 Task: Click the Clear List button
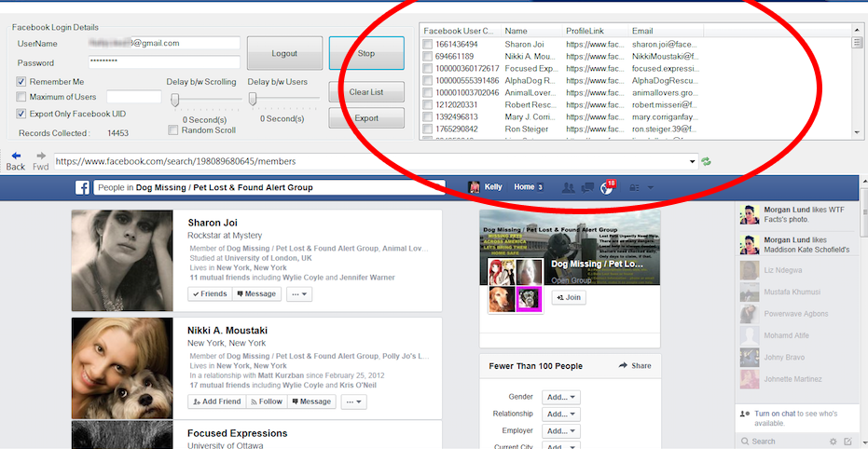[x=366, y=92]
